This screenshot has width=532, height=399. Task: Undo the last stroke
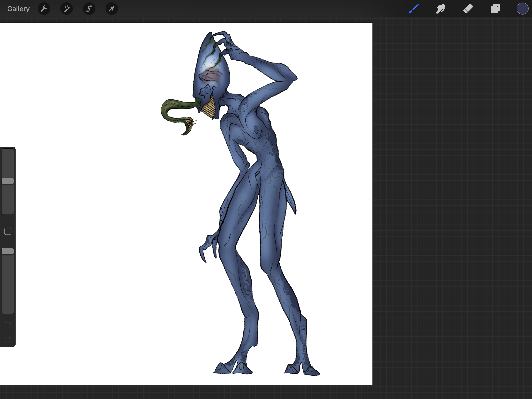(x=8, y=324)
